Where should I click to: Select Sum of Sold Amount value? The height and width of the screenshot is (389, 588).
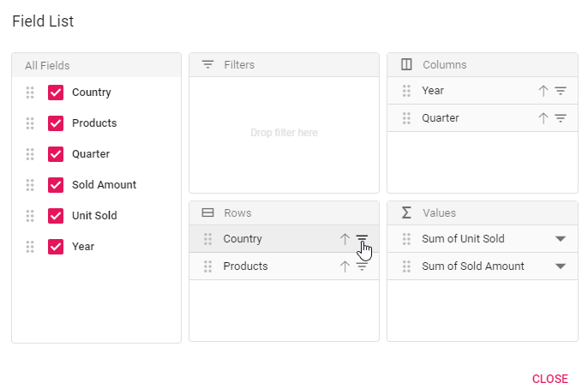click(483, 266)
